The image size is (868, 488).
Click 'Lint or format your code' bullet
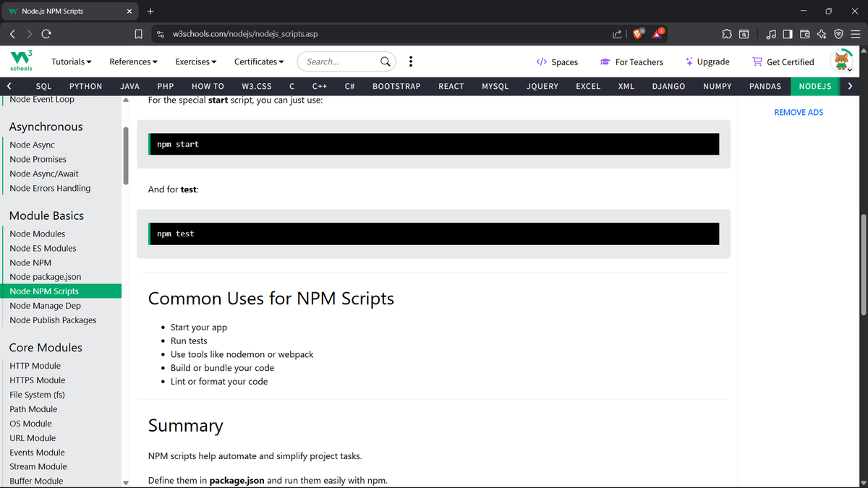coord(219,381)
